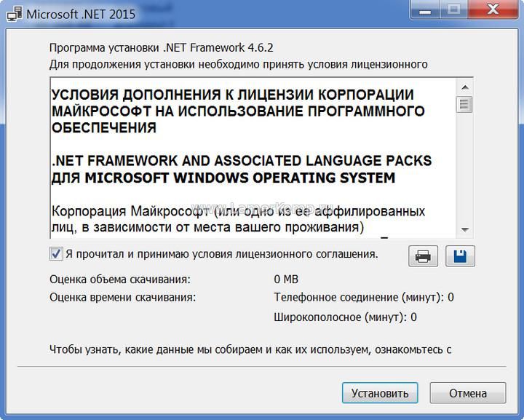This screenshot has height=420, width=524.
Task: Click the 'Чтобы узнать, какие данные мы собираем' text
Action: [x=156, y=350]
